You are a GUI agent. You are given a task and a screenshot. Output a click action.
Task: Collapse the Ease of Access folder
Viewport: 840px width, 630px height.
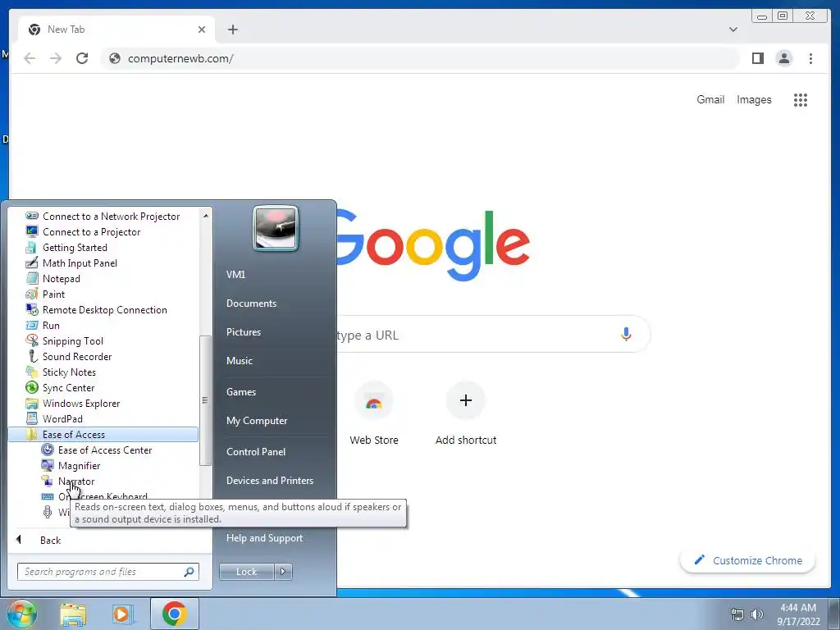pos(103,434)
